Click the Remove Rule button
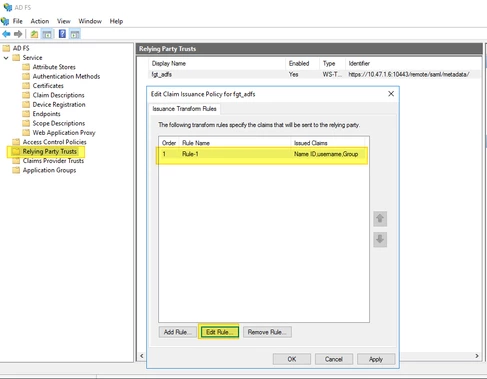The image size is (487, 379). 267,332
